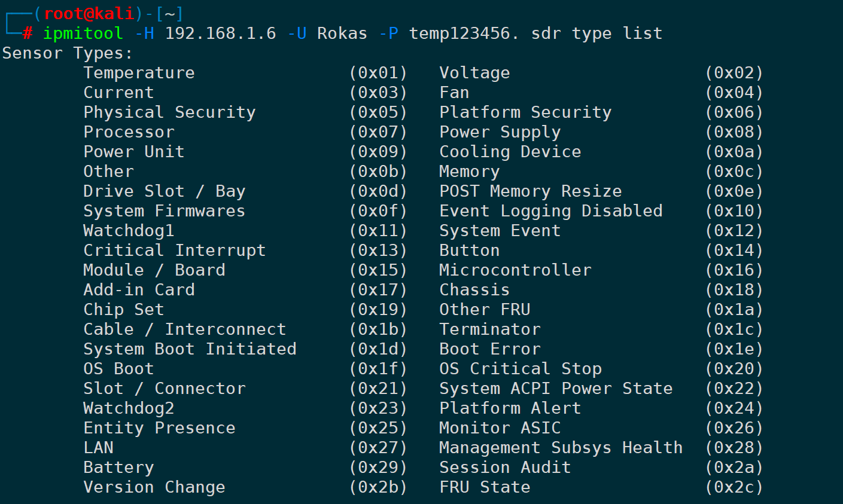Click the Sensor Types: heading
Screen dimensions: 843x504
[67, 53]
